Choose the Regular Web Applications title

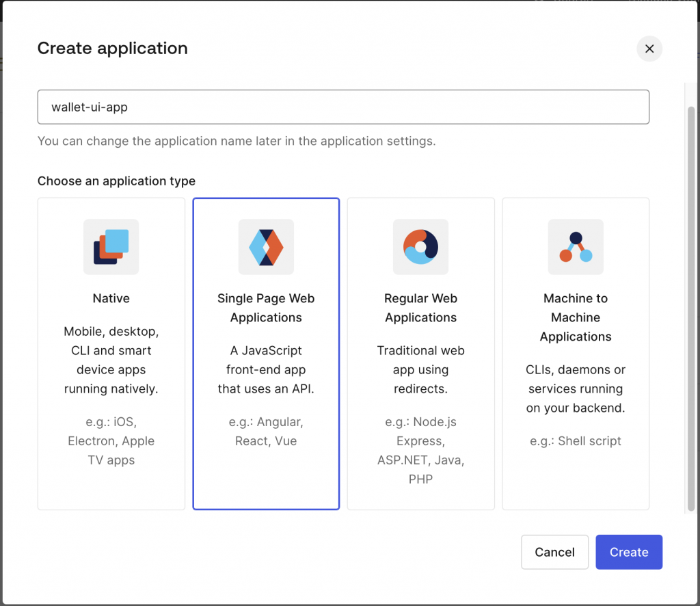pyautogui.click(x=420, y=308)
